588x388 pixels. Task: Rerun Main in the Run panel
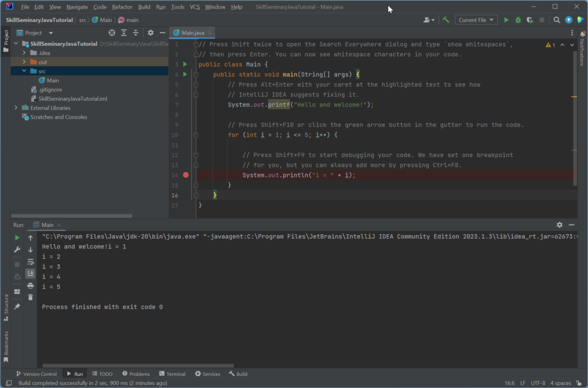pyautogui.click(x=17, y=238)
